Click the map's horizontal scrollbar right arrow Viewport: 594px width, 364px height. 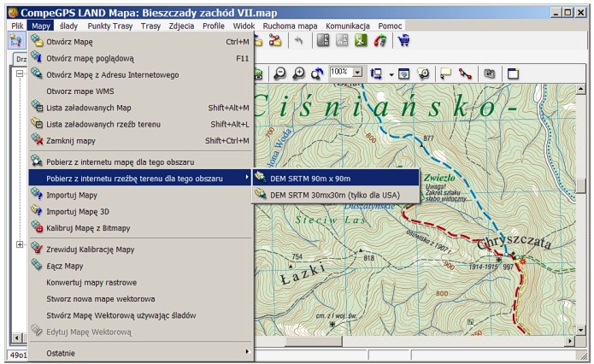coord(570,341)
